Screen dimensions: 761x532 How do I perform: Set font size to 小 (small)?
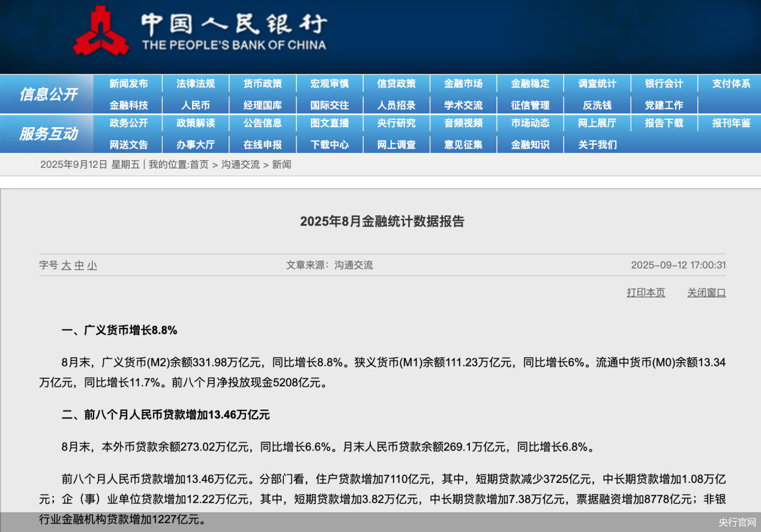[x=92, y=265]
